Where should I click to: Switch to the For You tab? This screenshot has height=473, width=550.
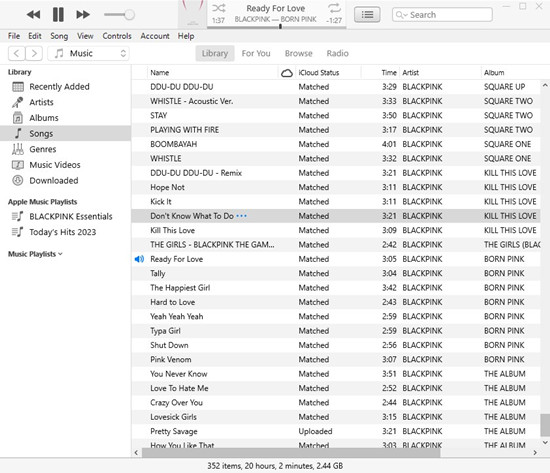[x=256, y=53]
